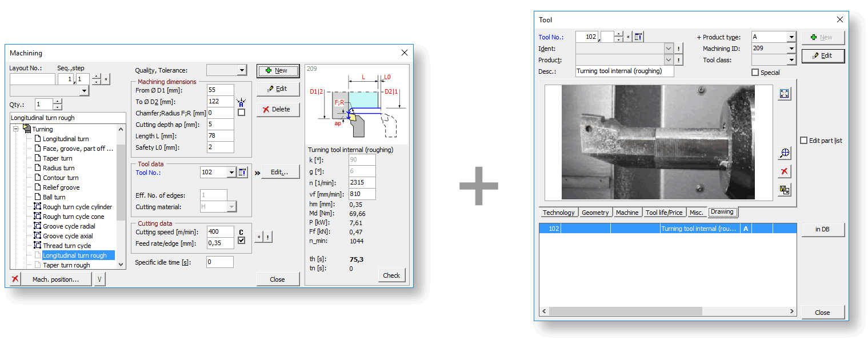
Task: Click the fullscreen icon beside tool image
Action: coord(785,94)
